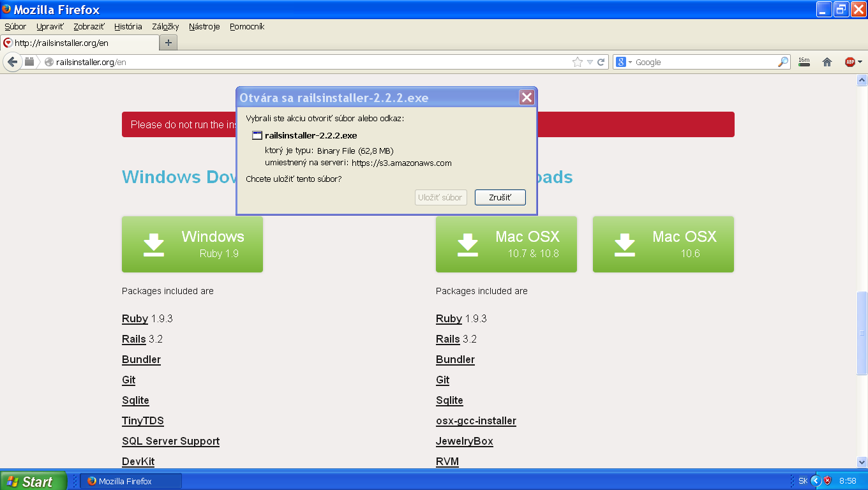The image size is (868, 490).
Task: Open the Záložky menu
Action: (x=165, y=27)
